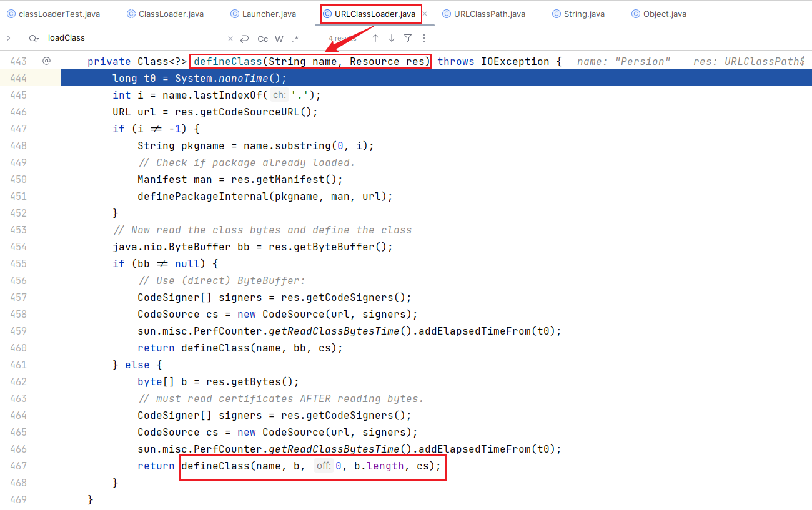812x510 pixels.
Task: Click 'definePackageInternal(pkgname, man, url);' call
Action: pyautogui.click(x=265, y=196)
